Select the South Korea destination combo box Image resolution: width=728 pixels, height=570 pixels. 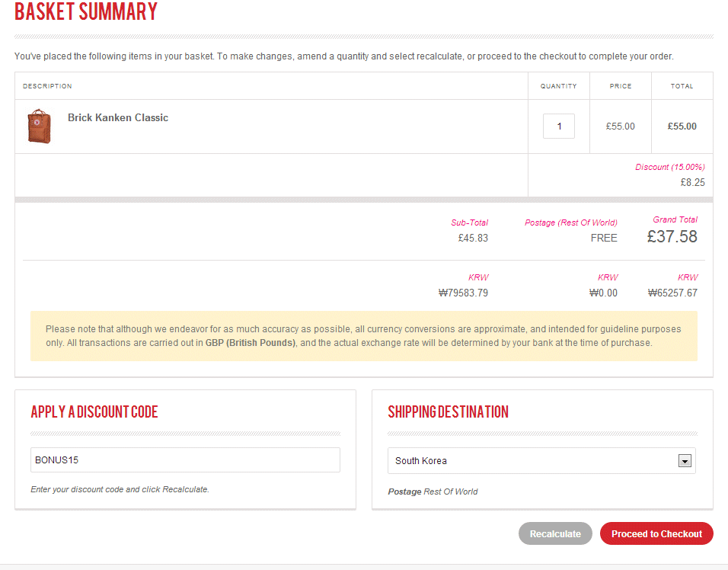point(533,461)
